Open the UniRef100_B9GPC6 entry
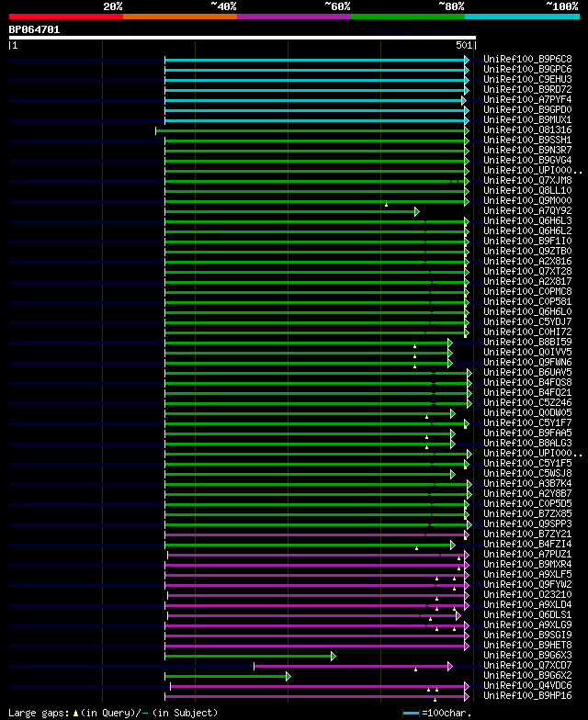The width and height of the screenshot is (588, 720). (x=527, y=70)
